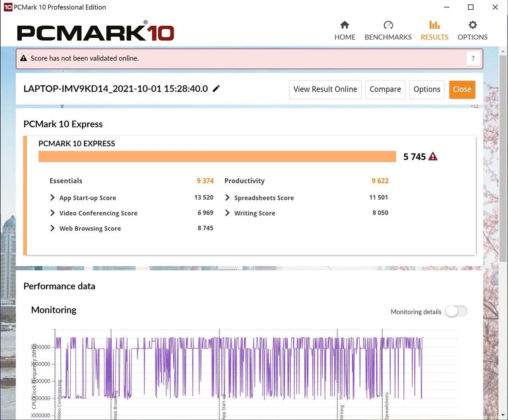508x420 pixels.
Task: Turn on Monitoring details switch
Action: pyautogui.click(x=456, y=311)
